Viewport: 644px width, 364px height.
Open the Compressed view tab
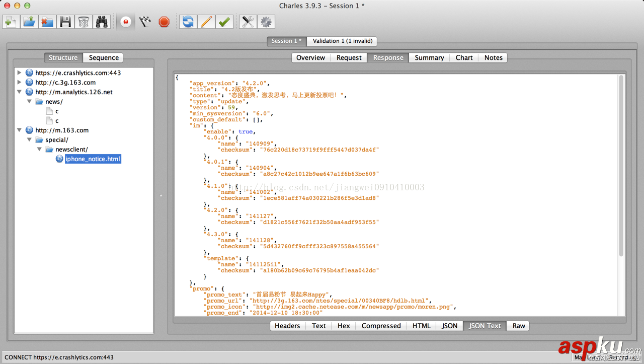381,326
